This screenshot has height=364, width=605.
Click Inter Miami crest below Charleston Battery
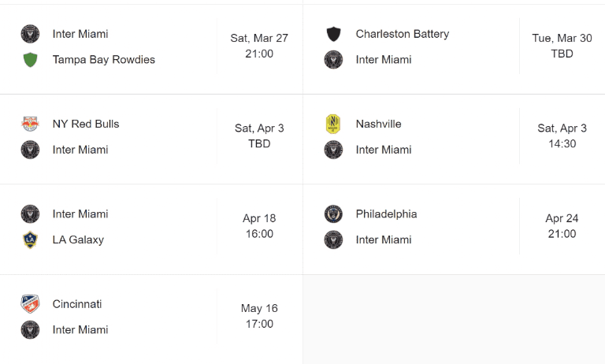click(x=333, y=60)
